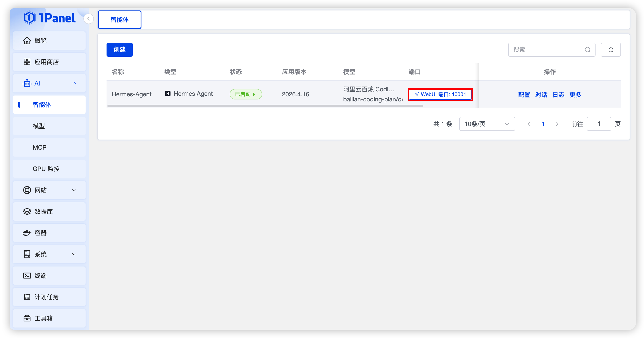Screen dimensions: 644x338
Task: Collapse the AI menu chevron
Action: coord(74,83)
